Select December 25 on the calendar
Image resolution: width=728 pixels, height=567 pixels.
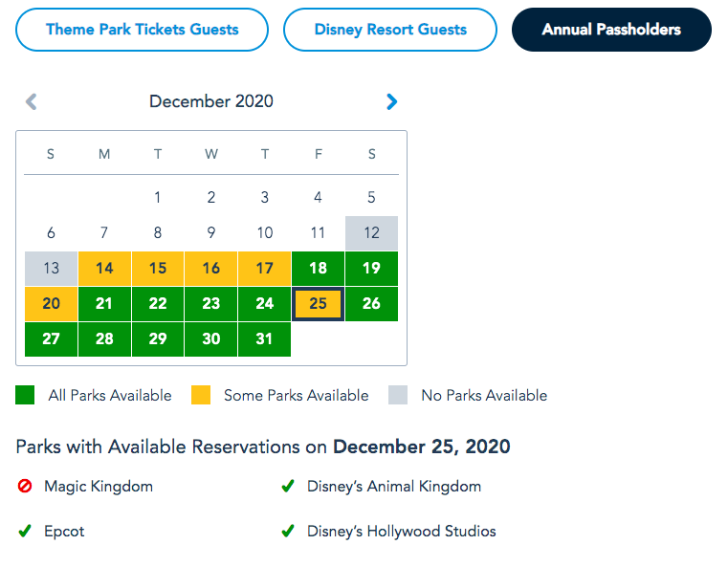[x=318, y=303]
